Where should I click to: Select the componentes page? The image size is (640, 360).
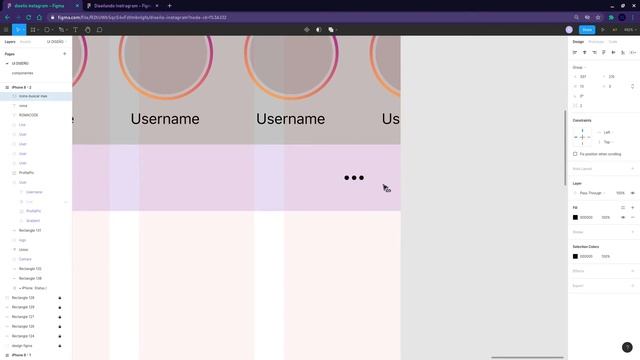point(22,73)
